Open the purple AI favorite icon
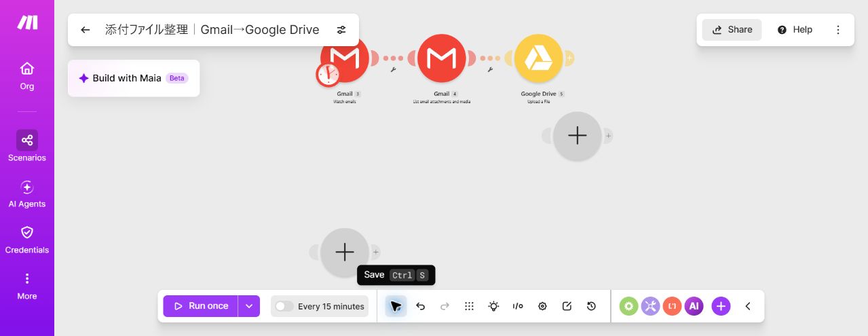The height and width of the screenshot is (336, 868). [x=694, y=306]
